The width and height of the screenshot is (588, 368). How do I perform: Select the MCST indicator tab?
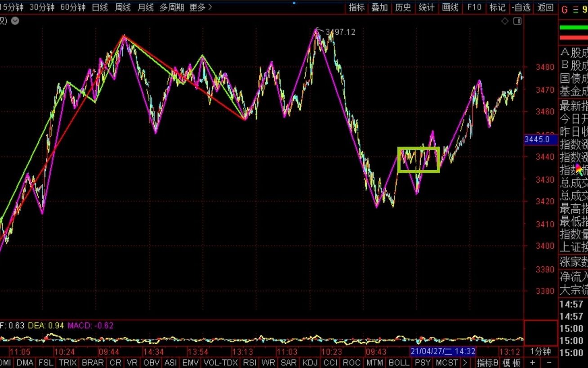[x=447, y=363]
